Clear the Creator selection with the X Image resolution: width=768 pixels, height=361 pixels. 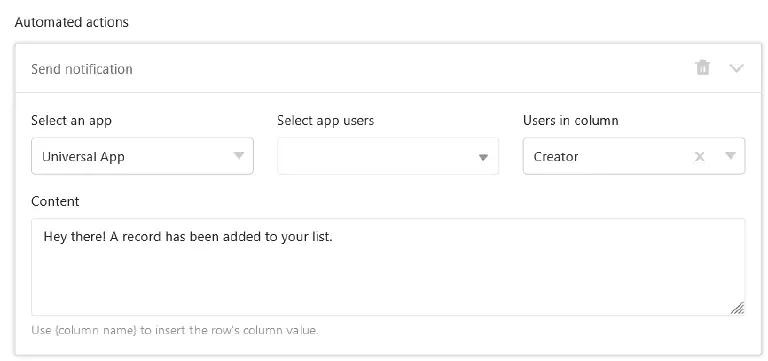700,156
